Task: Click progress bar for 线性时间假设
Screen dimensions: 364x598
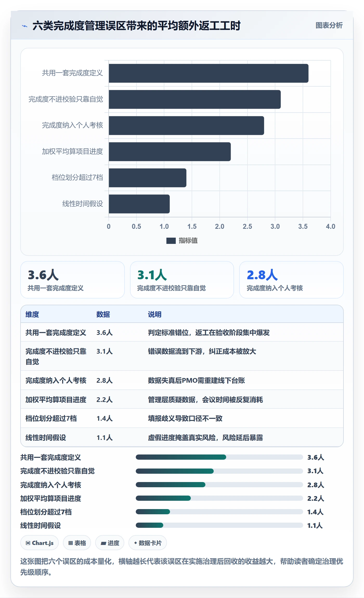Action: pyautogui.click(x=219, y=525)
